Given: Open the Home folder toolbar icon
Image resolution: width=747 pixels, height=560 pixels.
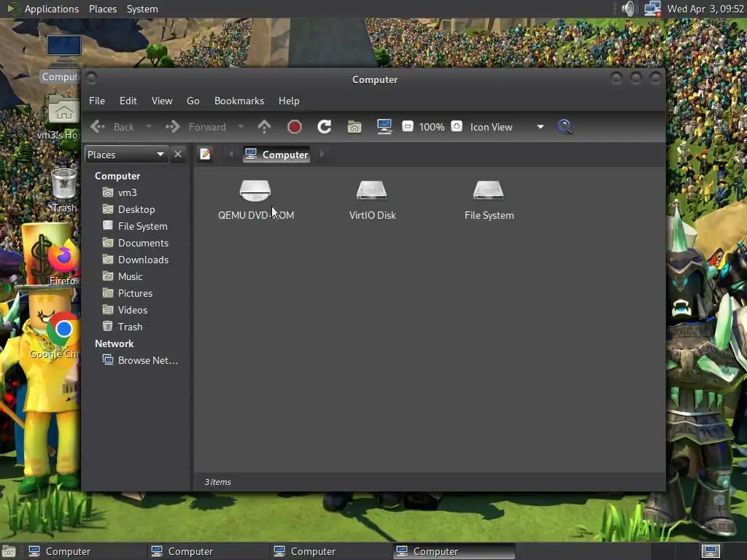Looking at the screenshot, I should coord(355,127).
